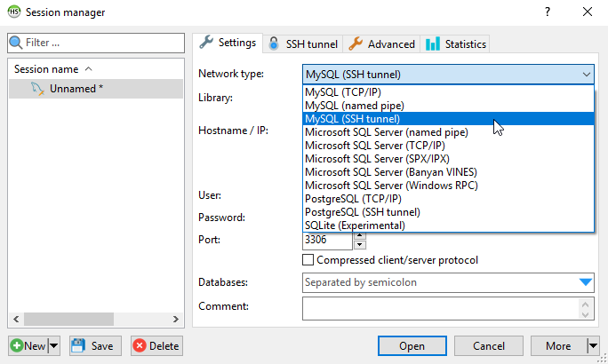This screenshot has height=364, width=608.
Task: Choose Microsoft SQL Server (SPX/IPX)
Action: (x=448, y=159)
